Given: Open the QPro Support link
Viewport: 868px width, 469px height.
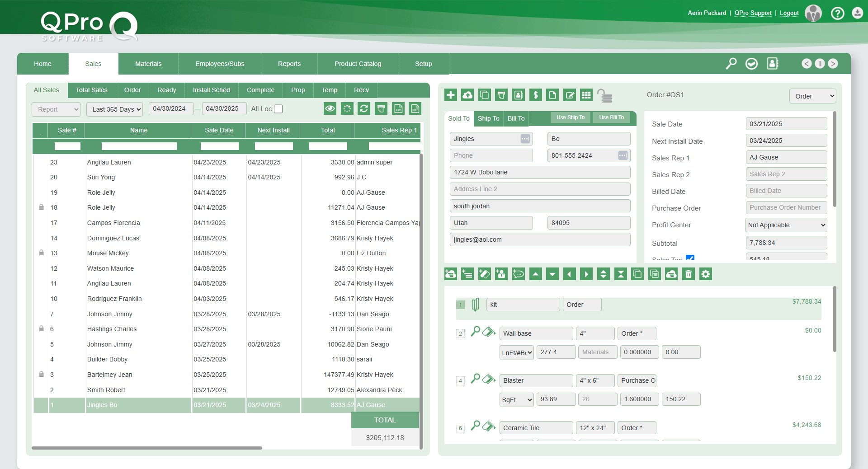Looking at the screenshot, I should pos(753,13).
